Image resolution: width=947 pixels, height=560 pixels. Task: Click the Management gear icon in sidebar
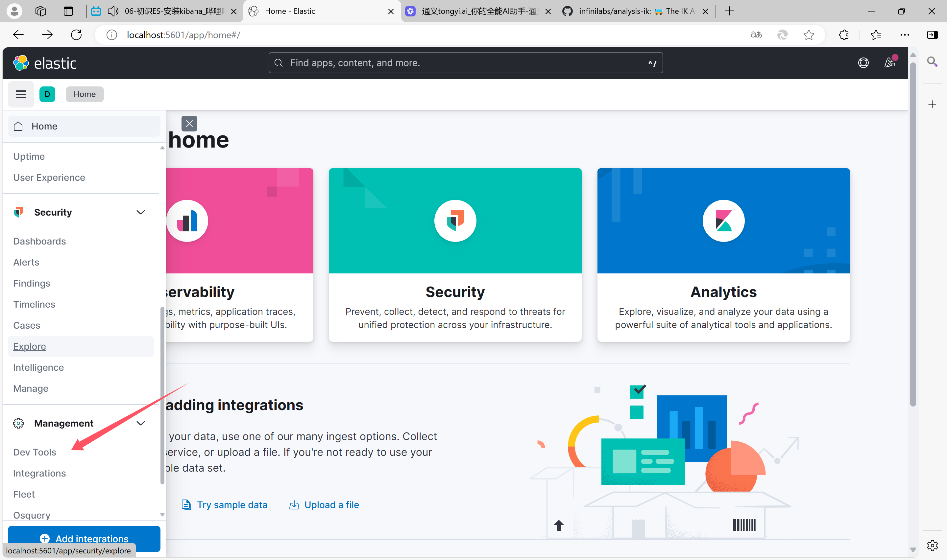tap(18, 423)
